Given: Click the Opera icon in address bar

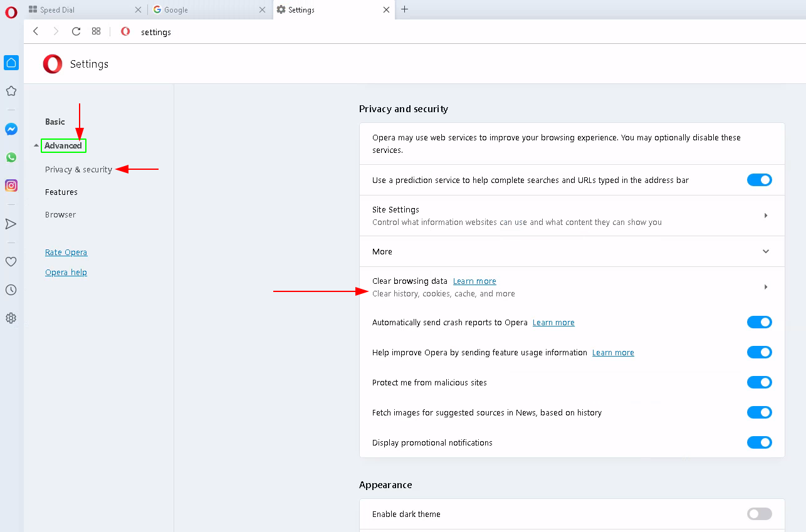Looking at the screenshot, I should [125, 31].
